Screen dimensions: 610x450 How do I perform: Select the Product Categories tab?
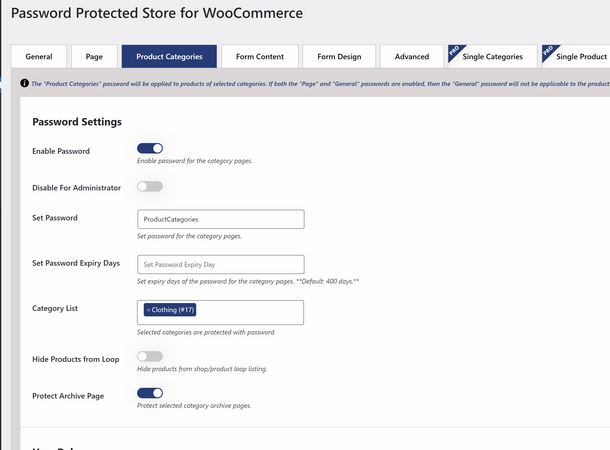[x=169, y=56]
